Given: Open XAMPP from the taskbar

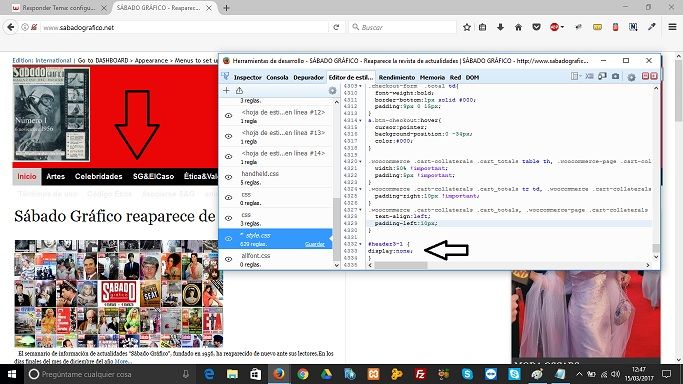Looking at the screenshot, I should coord(373,374).
